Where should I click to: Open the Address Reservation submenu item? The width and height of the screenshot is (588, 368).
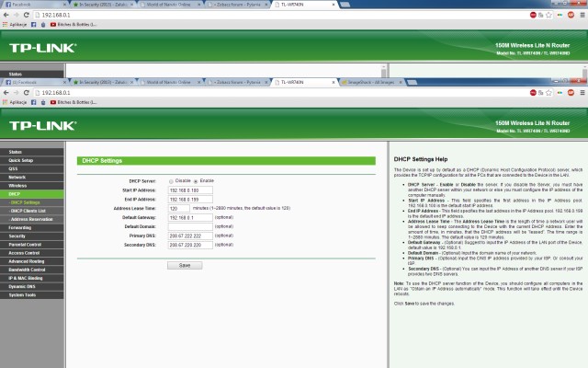point(32,219)
